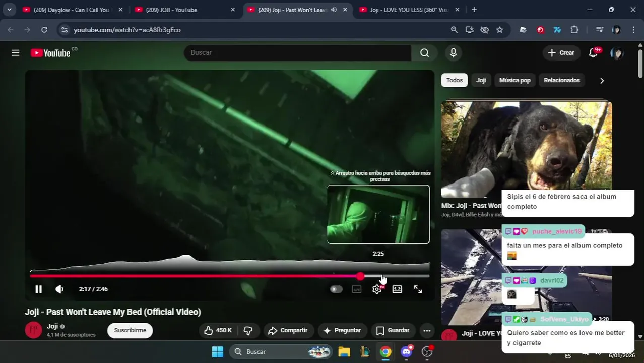
Task: Mute the video volume
Action: pyautogui.click(x=59, y=289)
